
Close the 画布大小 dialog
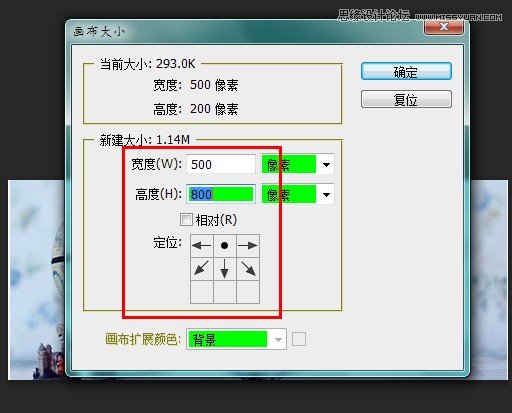tap(444, 27)
